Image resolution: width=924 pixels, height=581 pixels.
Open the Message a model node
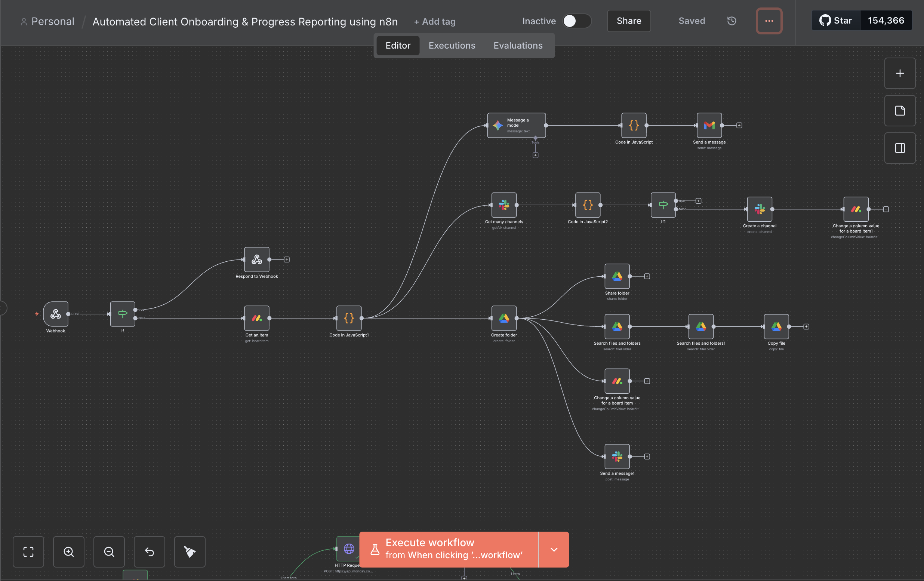pyautogui.click(x=516, y=125)
